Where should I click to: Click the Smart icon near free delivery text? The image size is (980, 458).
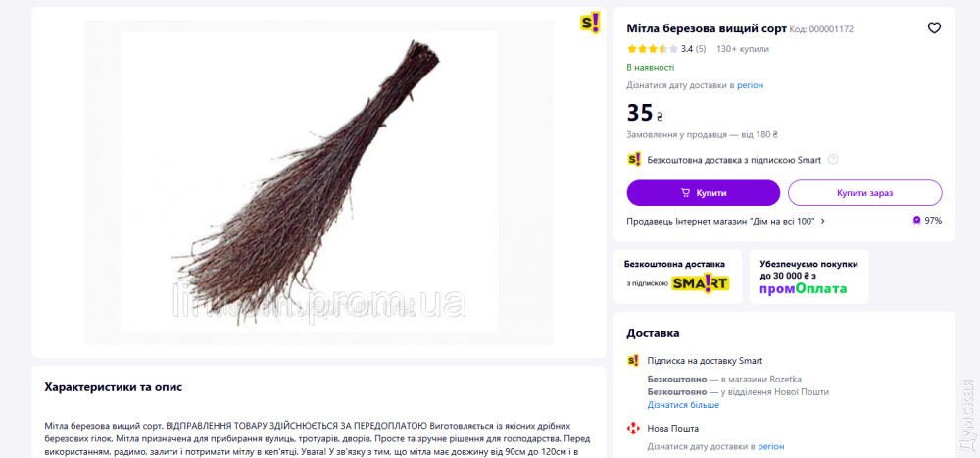point(634,160)
